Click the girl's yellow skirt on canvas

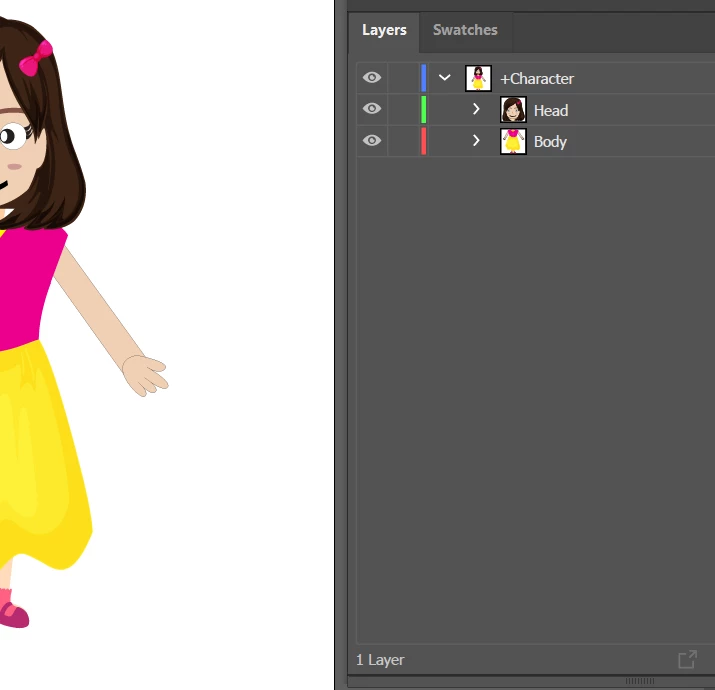pos(41,456)
